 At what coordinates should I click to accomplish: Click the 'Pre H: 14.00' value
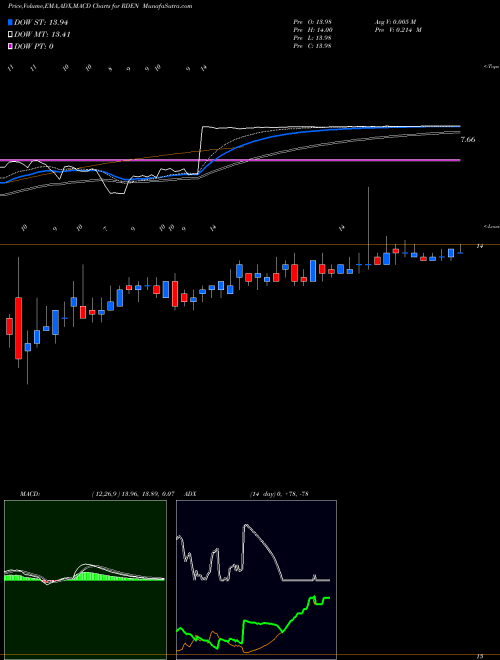[313, 30]
